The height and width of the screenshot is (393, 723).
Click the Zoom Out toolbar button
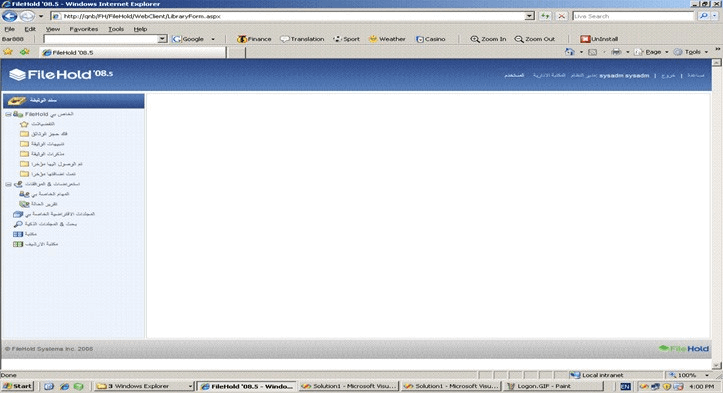pyautogui.click(x=535, y=39)
